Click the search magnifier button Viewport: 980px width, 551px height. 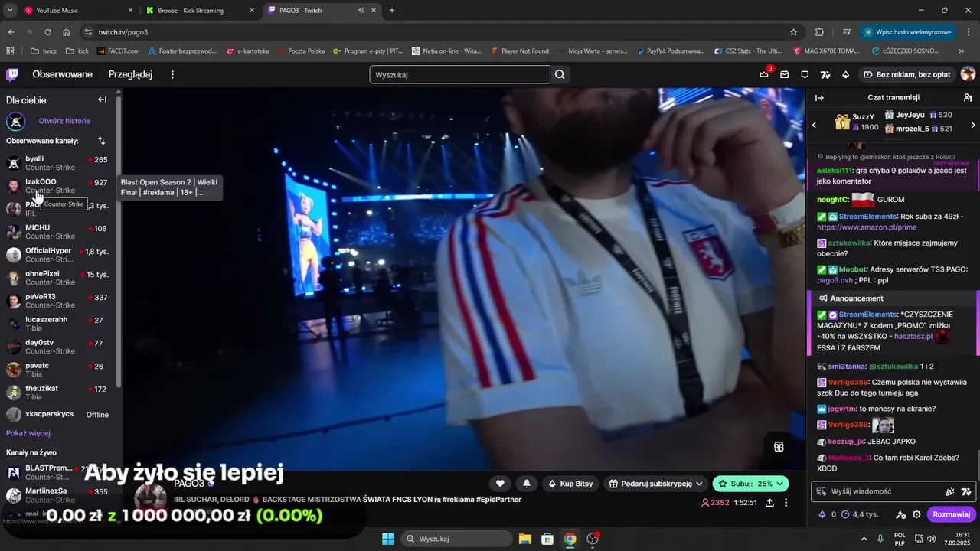[560, 74]
